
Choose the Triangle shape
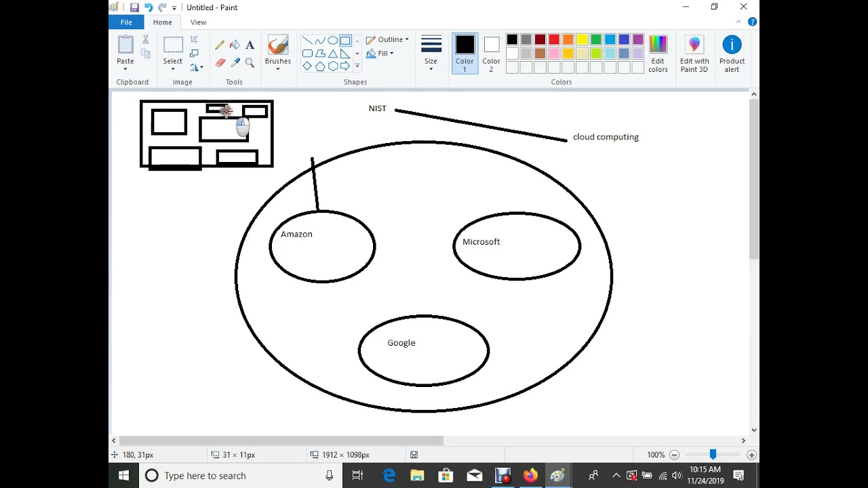(x=333, y=54)
